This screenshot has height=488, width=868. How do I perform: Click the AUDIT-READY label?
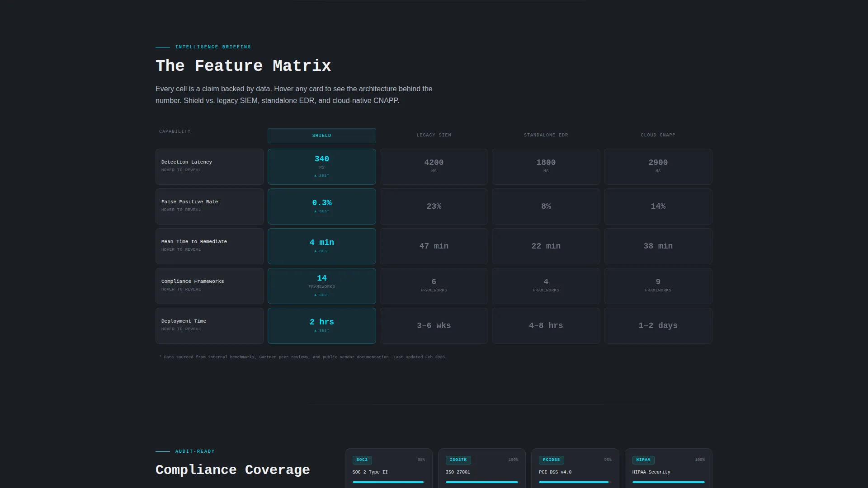click(x=195, y=451)
